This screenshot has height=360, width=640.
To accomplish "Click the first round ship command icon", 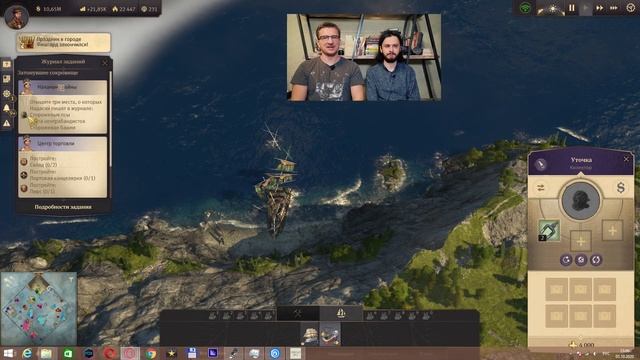I will [566, 260].
